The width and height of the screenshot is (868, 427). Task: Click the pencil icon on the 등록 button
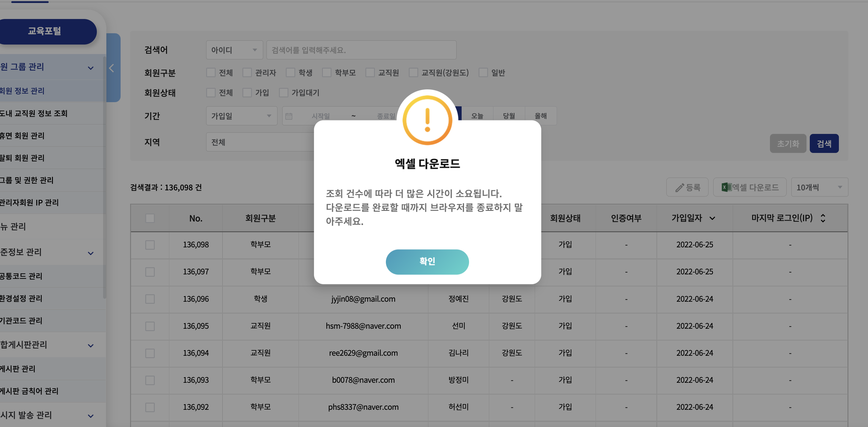[680, 187]
